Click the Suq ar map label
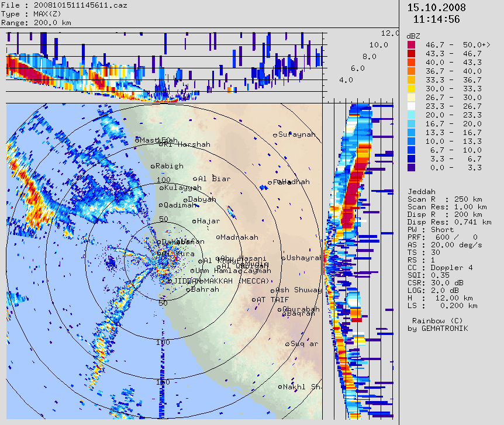This screenshot has height=425, width=504. (x=305, y=344)
